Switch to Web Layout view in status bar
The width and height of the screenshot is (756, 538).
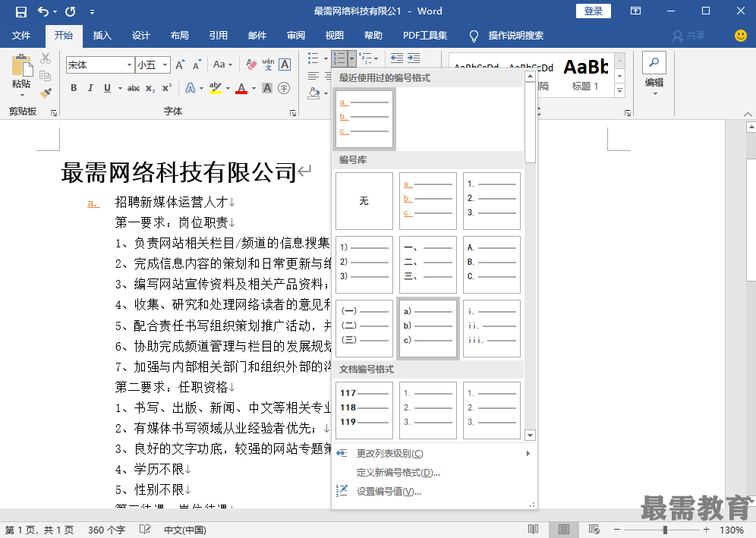point(594,530)
